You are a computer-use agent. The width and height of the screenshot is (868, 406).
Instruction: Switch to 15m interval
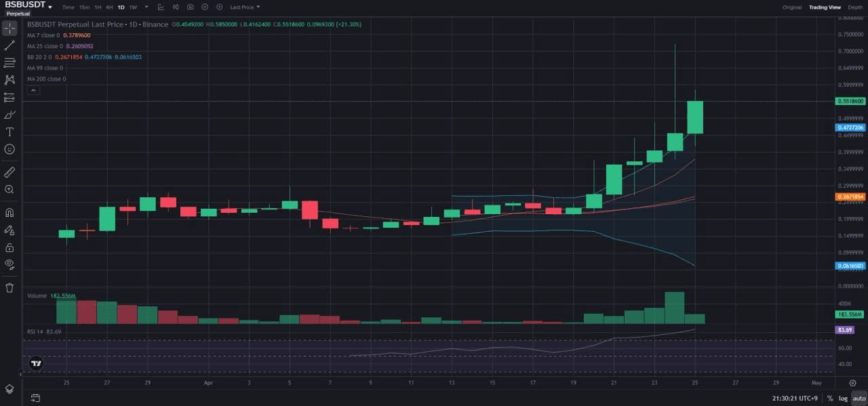tap(84, 7)
